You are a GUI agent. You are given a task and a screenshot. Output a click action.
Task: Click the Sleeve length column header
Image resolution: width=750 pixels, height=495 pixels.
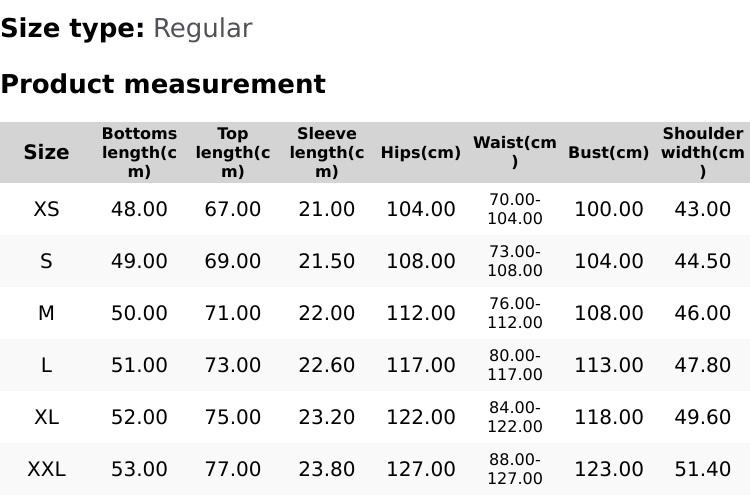pos(327,152)
